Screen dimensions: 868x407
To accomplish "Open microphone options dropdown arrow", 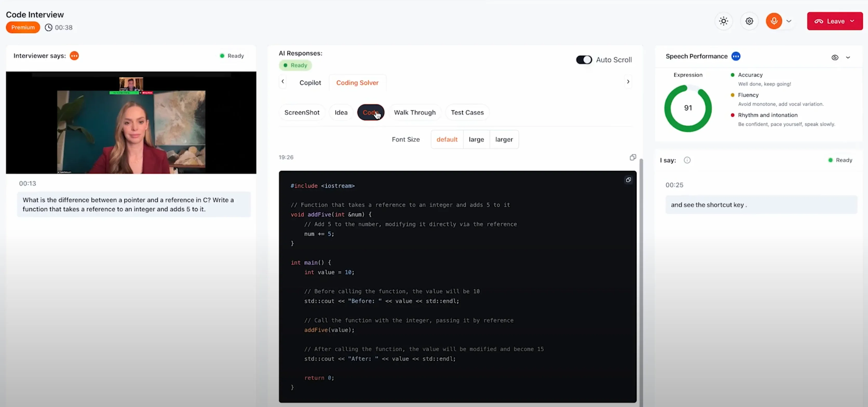I will pyautogui.click(x=789, y=21).
